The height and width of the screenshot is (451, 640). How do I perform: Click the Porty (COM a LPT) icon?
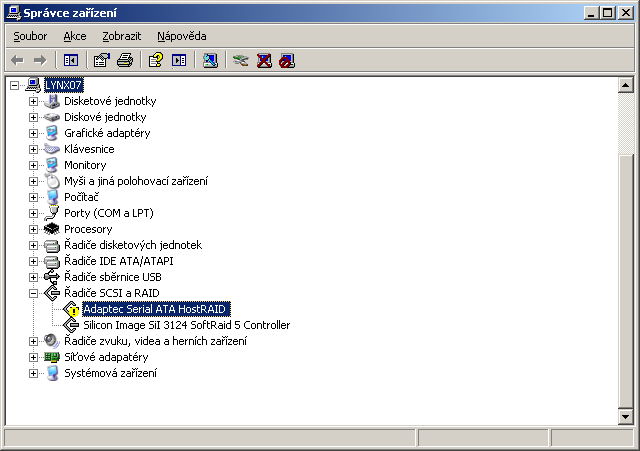click(x=52, y=213)
